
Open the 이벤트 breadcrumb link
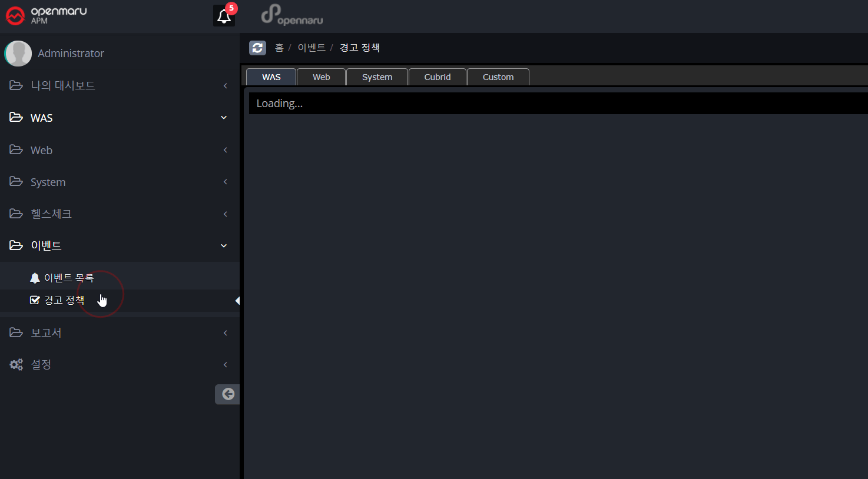[x=311, y=48]
